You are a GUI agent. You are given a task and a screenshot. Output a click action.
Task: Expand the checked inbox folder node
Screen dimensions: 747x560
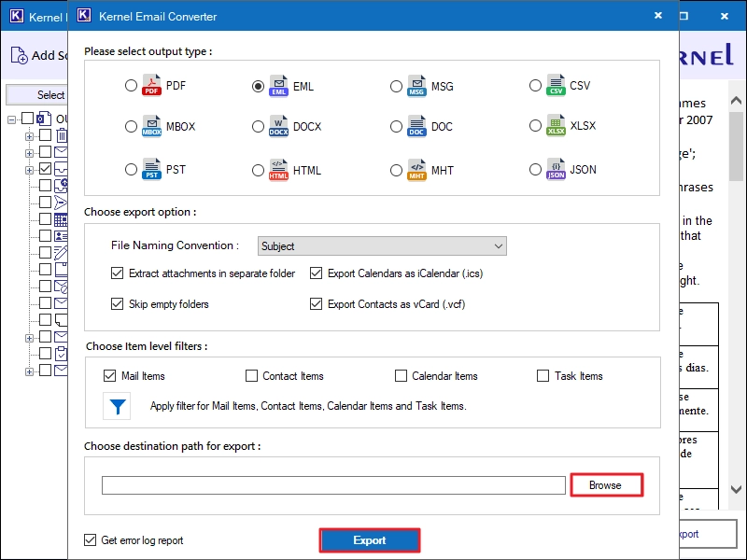click(30, 170)
